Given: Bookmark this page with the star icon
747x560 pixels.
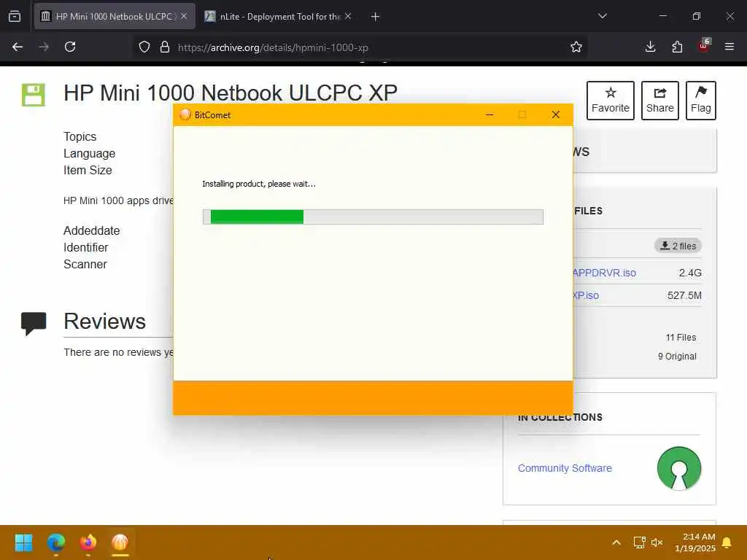Looking at the screenshot, I should click(x=576, y=47).
